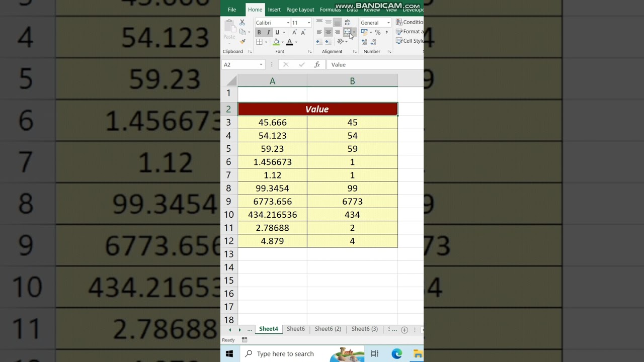Image resolution: width=644 pixels, height=362 pixels.
Task: Click the macro recording icon in status bar
Action: (245, 340)
